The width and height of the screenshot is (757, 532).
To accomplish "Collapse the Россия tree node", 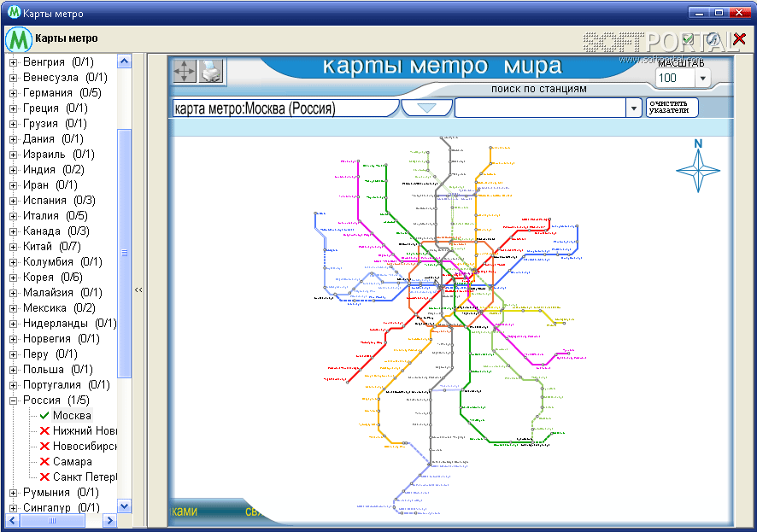I will pyautogui.click(x=13, y=400).
